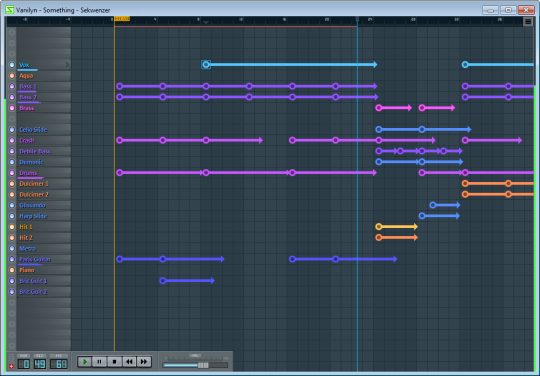Screen dimensions: 540x376
Task: Click the Glissando track's circle icon
Action: coord(12,205)
